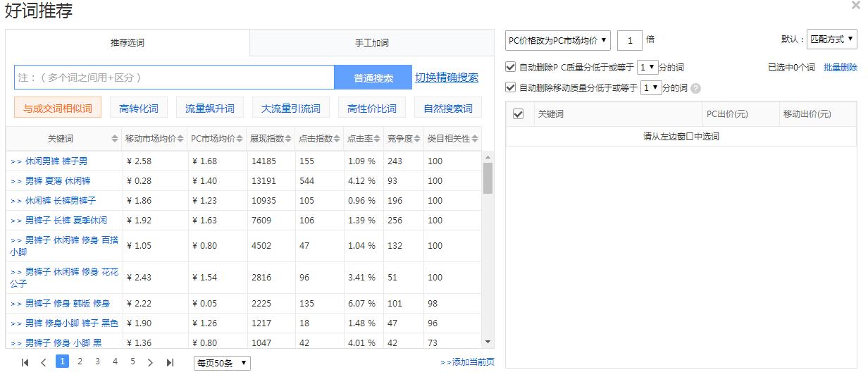Open the 匹配方式 default dropdown
The height and width of the screenshot is (377, 868).
click(x=832, y=39)
